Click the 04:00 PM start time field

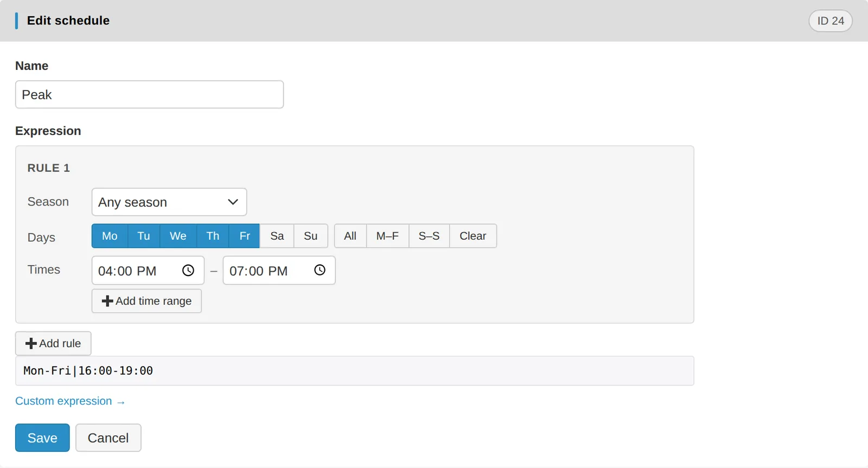(148, 270)
